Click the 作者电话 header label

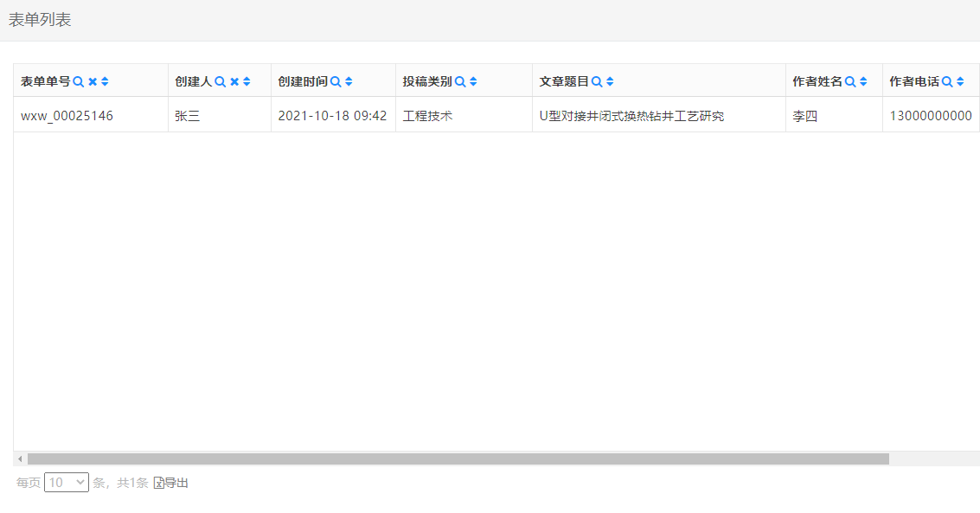click(914, 81)
